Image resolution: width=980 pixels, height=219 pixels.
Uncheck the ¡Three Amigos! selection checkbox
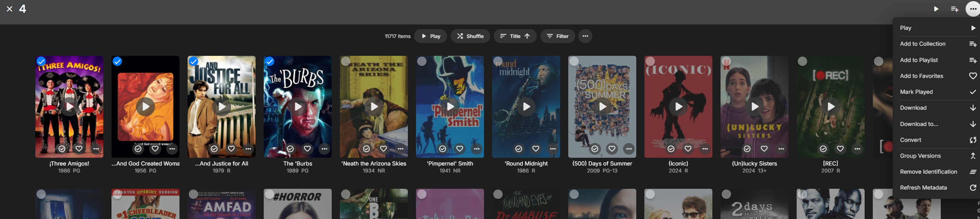(x=41, y=61)
